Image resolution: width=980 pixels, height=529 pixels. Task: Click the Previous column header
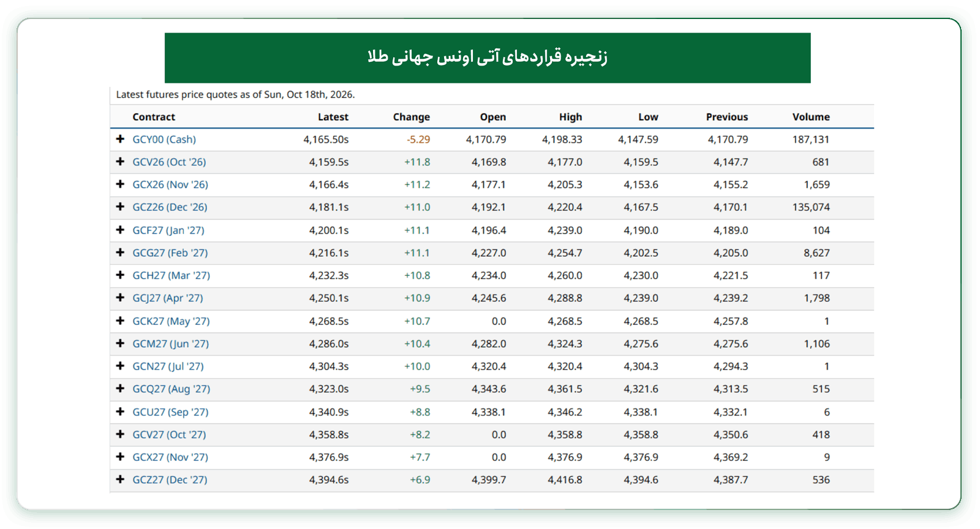(x=727, y=116)
